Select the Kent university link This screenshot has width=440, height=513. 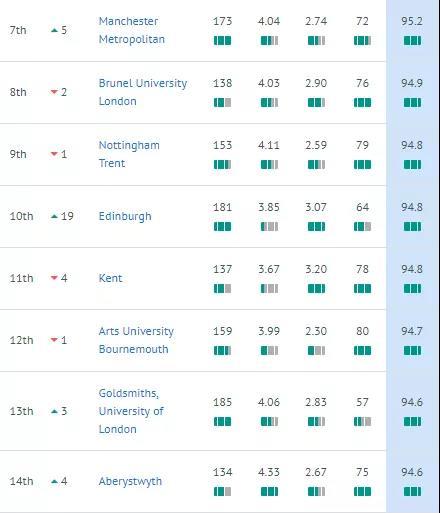pyautogui.click(x=110, y=278)
